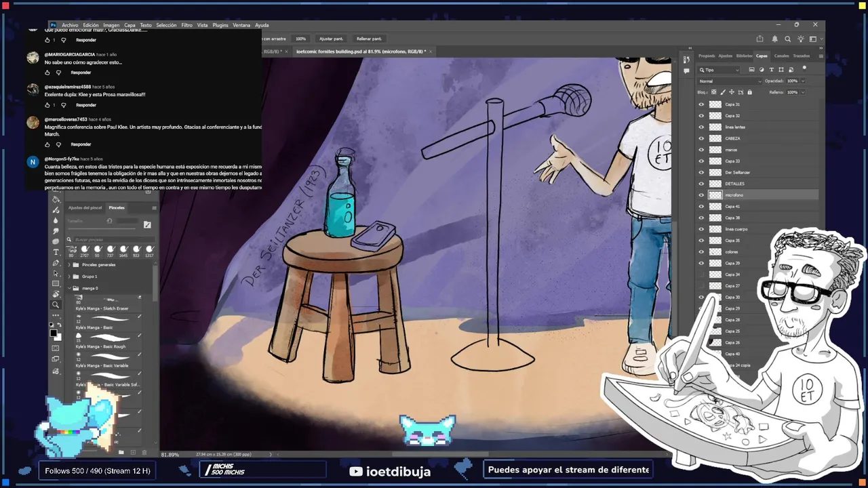
Task: Click the Ajustar pant. button
Action: (332, 39)
